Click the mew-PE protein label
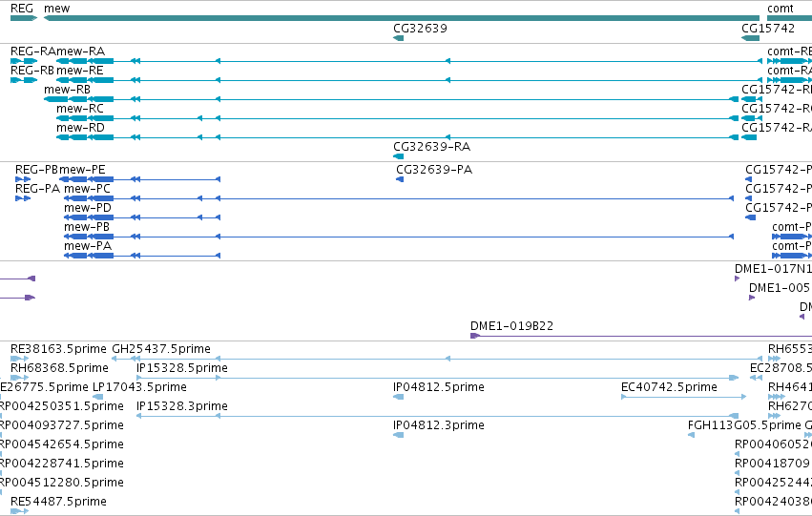The image size is (812, 516). pos(82,170)
